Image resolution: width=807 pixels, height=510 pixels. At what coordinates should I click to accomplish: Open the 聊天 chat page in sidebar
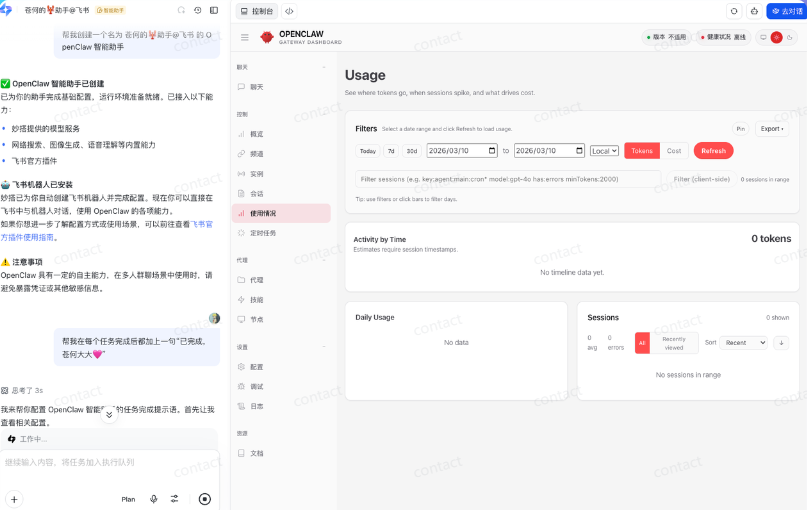pyautogui.click(x=281, y=87)
